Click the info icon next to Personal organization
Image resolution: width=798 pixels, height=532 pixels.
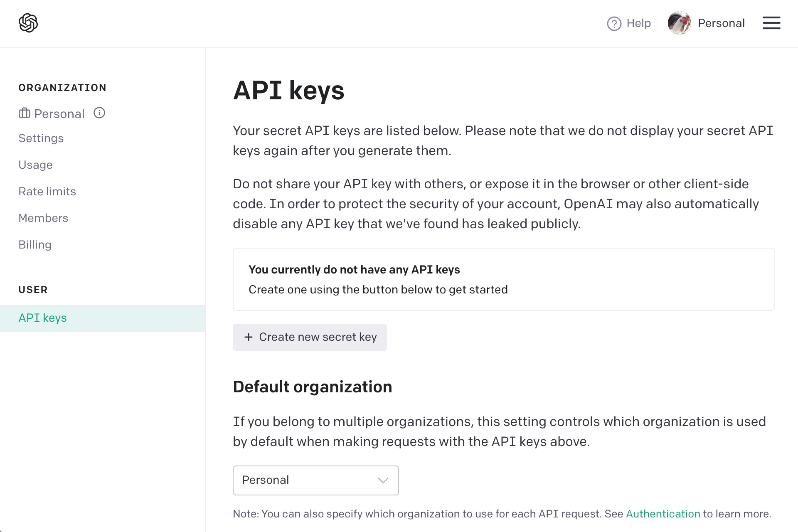99,112
